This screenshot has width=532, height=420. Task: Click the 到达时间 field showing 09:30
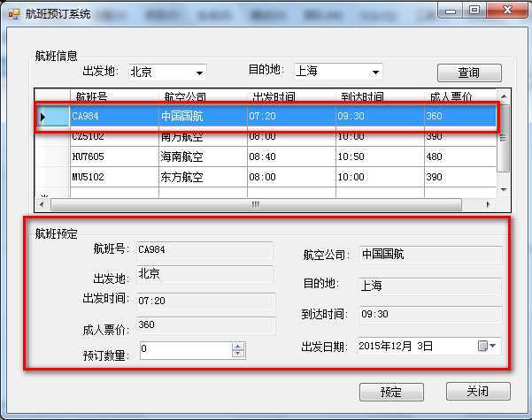[431, 315]
